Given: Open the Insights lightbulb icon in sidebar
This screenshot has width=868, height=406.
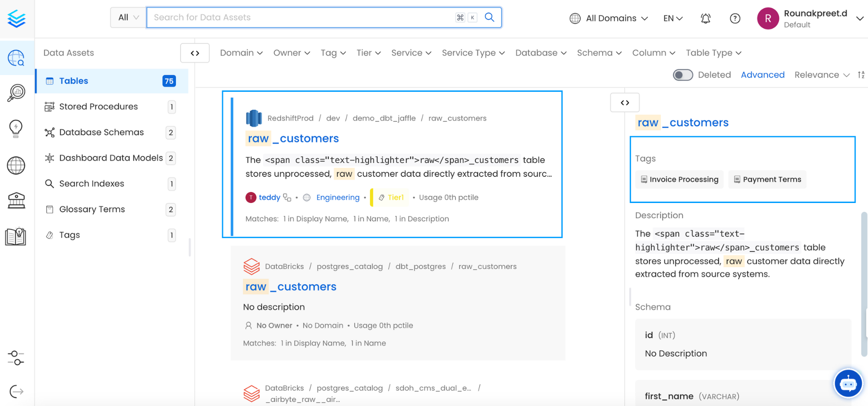Looking at the screenshot, I should [16, 129].
